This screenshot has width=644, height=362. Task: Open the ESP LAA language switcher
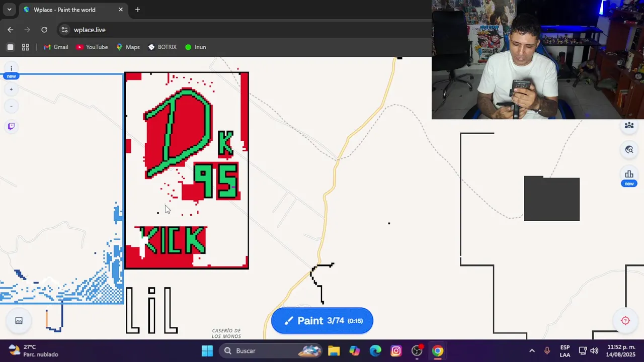point(565,351)
